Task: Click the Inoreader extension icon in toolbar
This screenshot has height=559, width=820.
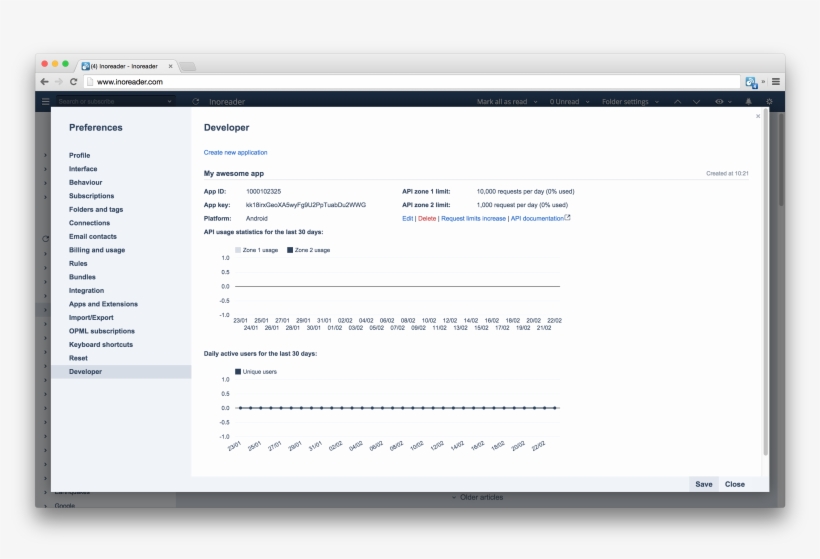Action: click(751, 82)
